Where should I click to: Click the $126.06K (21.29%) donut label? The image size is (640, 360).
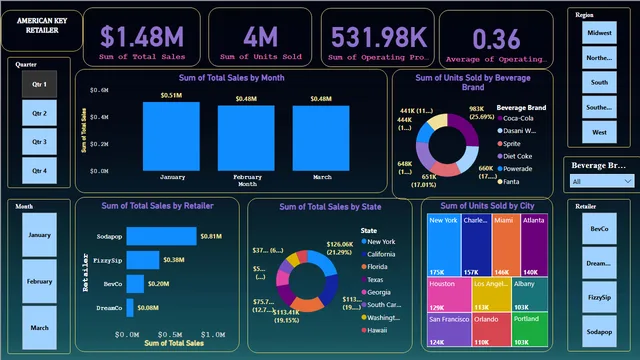pyautogui.click(x=339, y=248)
